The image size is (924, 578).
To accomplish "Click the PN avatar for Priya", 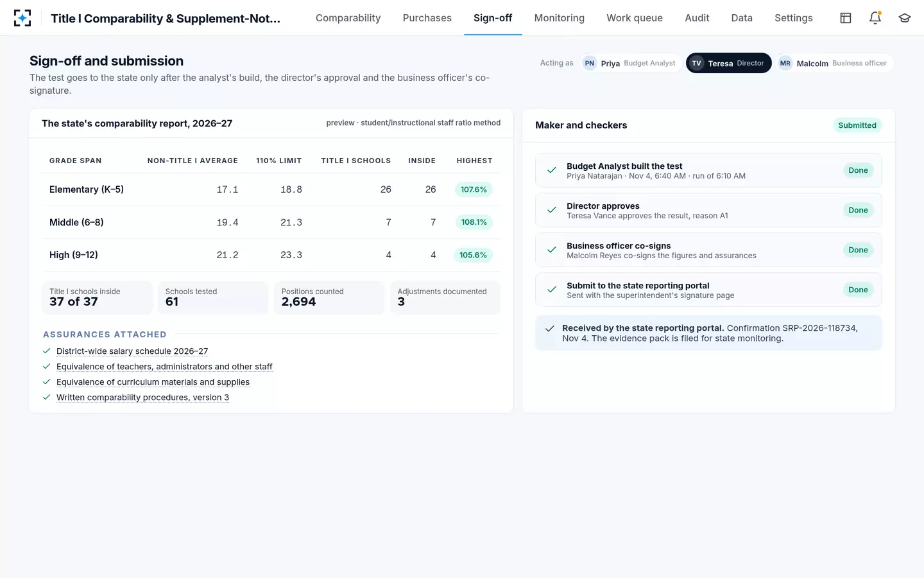I will pos(590,63).
